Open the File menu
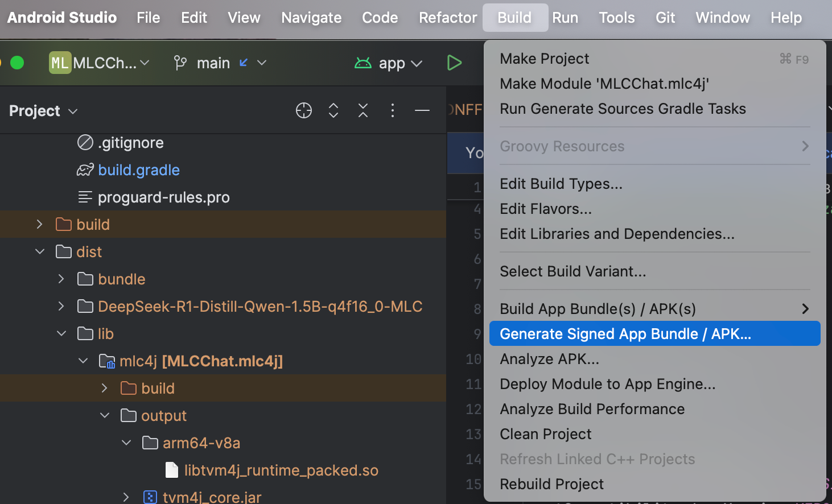Screen dimensions: 832x504 149,18
